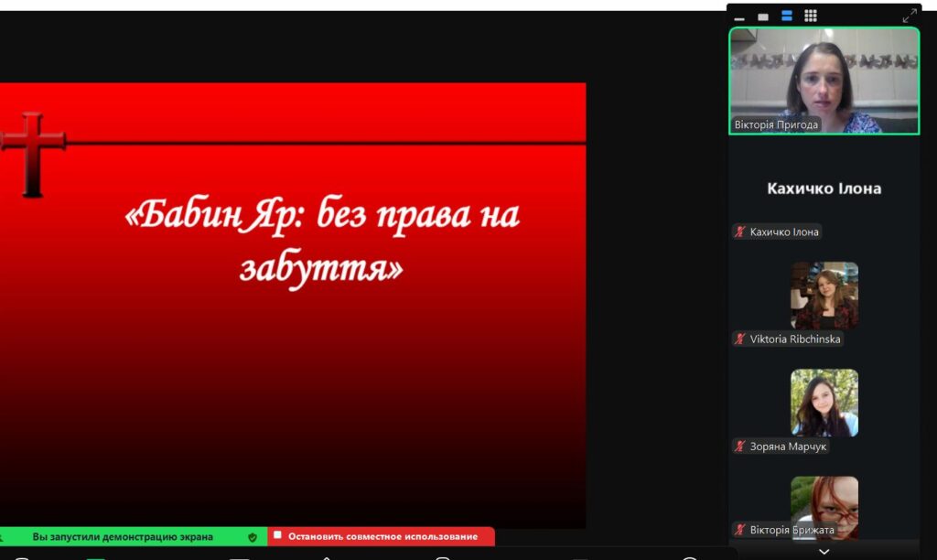Image resolution: width=937 pixels, height=560 pixels.
Task: Select the Viktoria Ribchinska avatar thumbnail
Action: [x=824, y=295]
